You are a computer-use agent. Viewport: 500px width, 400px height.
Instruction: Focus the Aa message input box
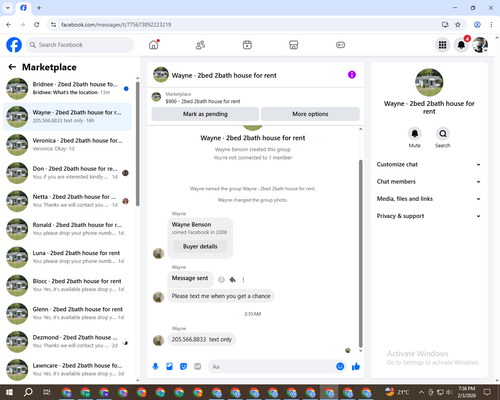tap(272, 367)
